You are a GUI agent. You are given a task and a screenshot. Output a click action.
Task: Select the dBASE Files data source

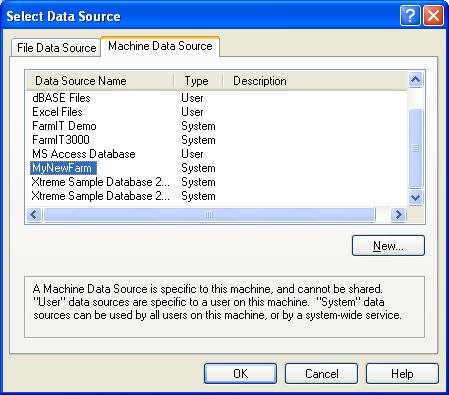(x=61, y=98)
